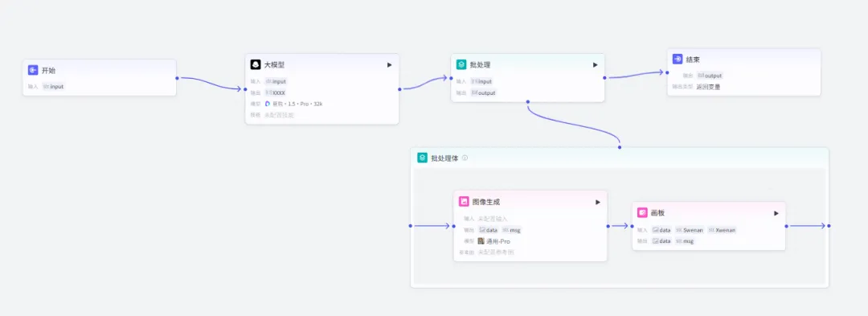Click the 批处理体 container's right inner port
This screenshot has height=316, width=868.
(829, 226)
